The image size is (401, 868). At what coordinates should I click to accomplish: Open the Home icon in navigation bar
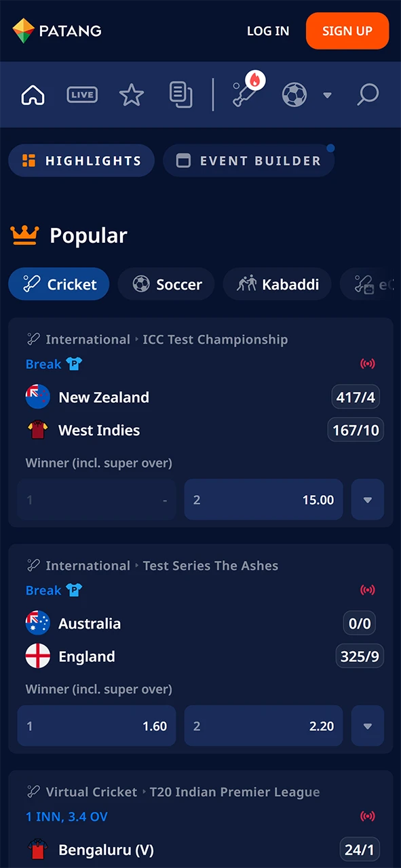click(33, 95)
